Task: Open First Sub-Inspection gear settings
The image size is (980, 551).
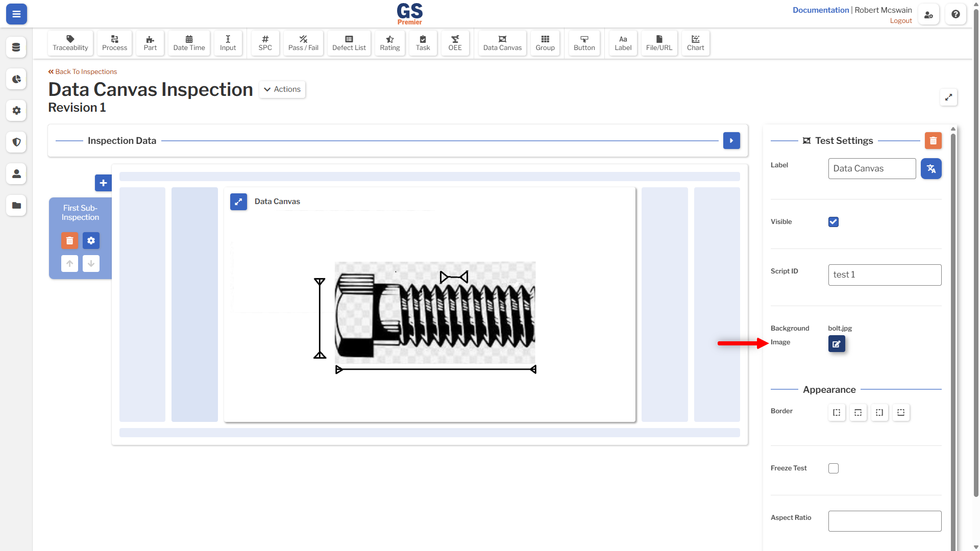Action: click(x=91, y=241)
